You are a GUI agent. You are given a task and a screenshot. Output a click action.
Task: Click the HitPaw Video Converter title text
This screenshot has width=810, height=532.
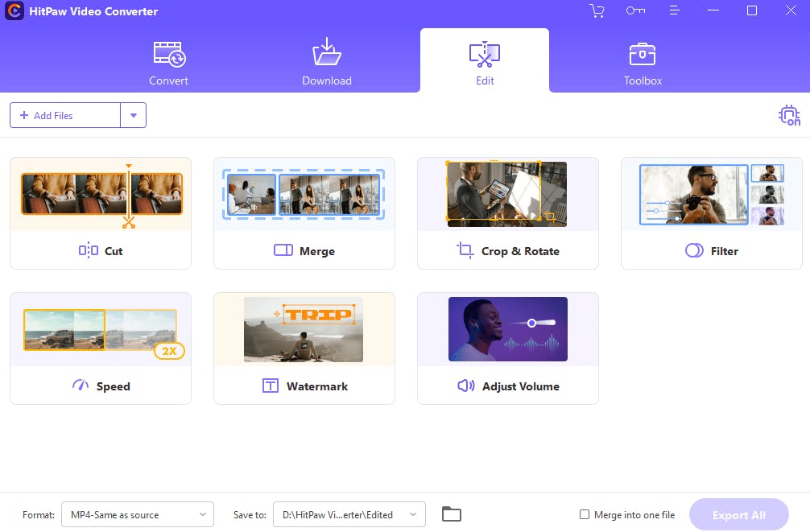[x=93, y=11]
